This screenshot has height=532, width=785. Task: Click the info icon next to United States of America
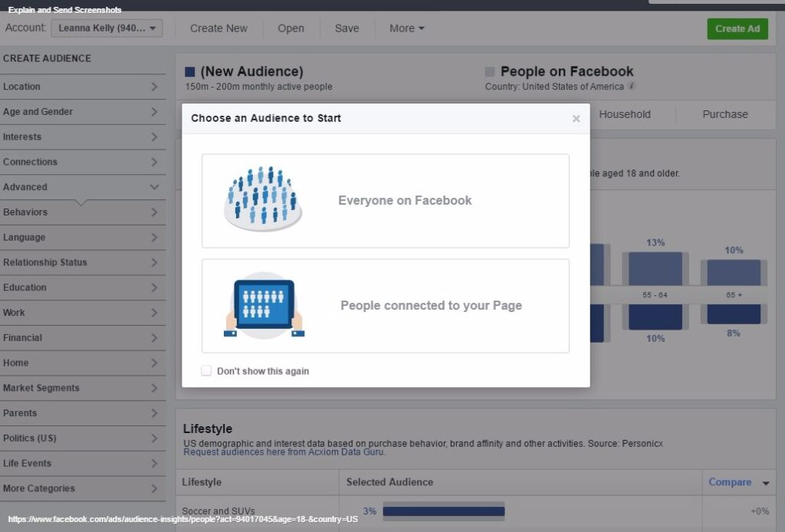click(x=632, y=87)
